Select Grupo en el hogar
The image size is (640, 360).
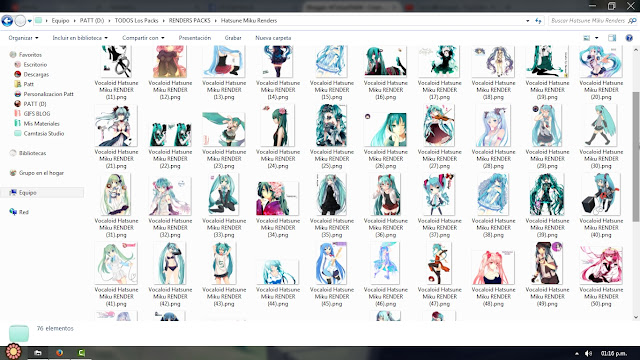click(37, 173)
